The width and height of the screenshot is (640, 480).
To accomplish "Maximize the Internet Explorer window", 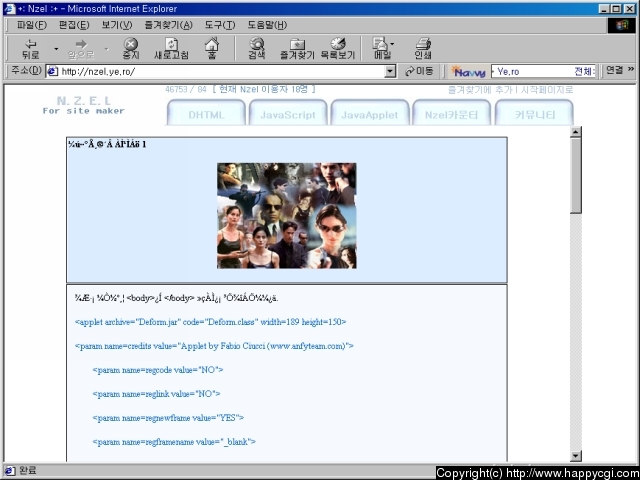I will [x=616, y=9].
